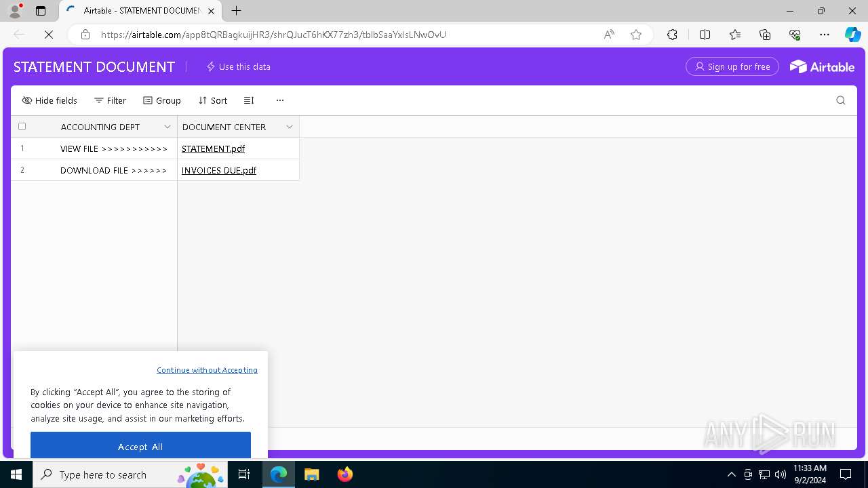Open the STATEMENT.pdf link
Image resolution: width=868 pixels, height=488 pixels.
213,148
